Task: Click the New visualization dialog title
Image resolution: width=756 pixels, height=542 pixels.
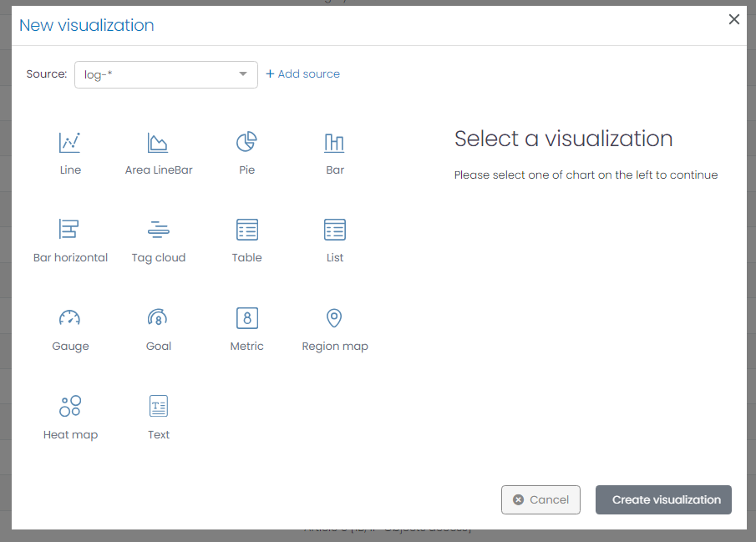Action: click(87, 25)
